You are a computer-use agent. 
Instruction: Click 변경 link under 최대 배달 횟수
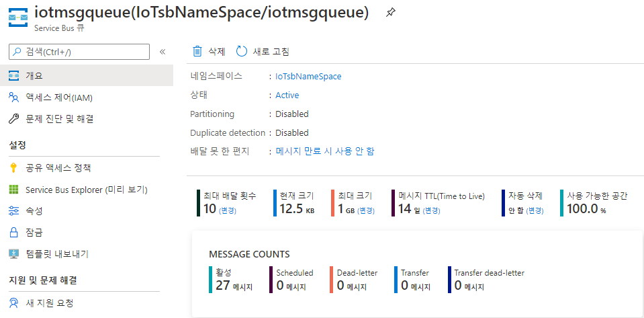tap(228, 210)
